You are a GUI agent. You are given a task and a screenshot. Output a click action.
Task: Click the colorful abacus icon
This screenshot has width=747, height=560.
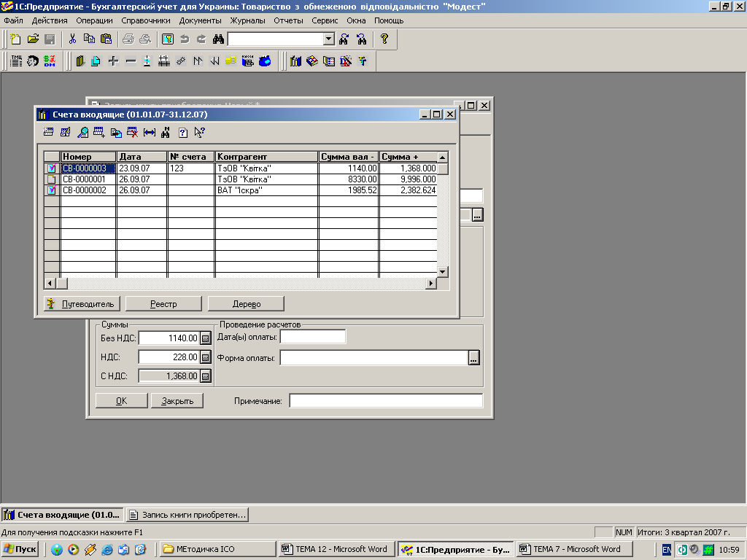[x=312, y=61]
